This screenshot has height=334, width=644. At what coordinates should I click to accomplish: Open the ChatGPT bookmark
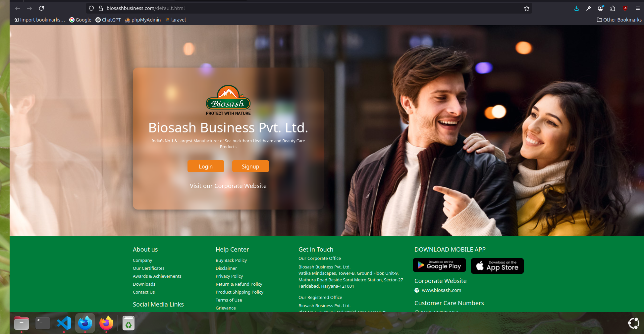tap(108, 20)
